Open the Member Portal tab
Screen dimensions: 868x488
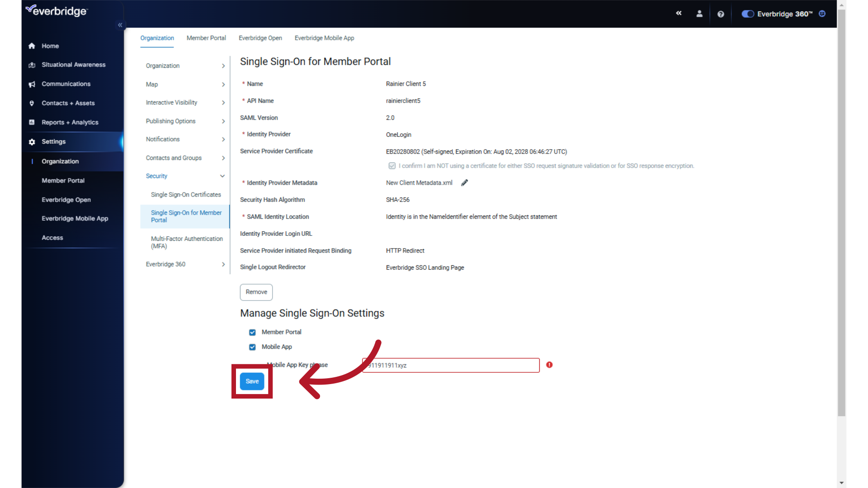coord(206,38)
